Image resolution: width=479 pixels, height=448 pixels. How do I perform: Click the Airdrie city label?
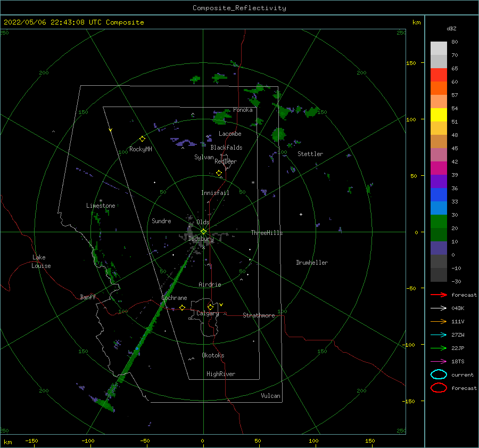pos(210,284)
